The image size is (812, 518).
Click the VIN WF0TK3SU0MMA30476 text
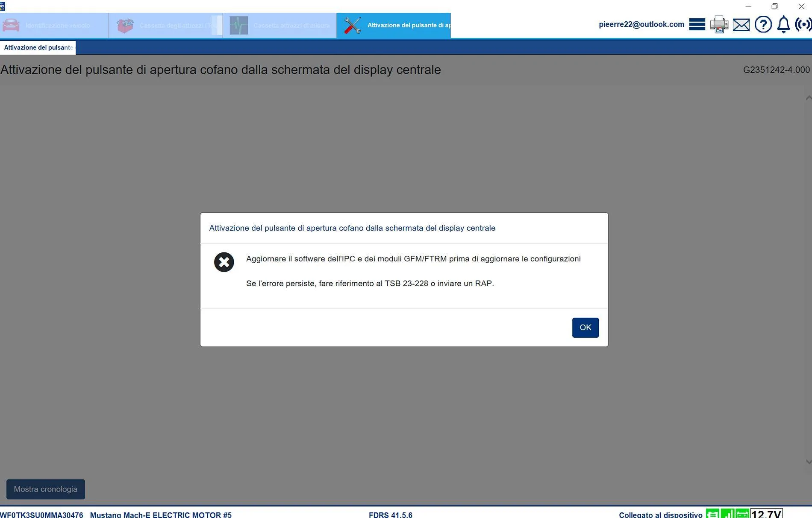point(42,515)
